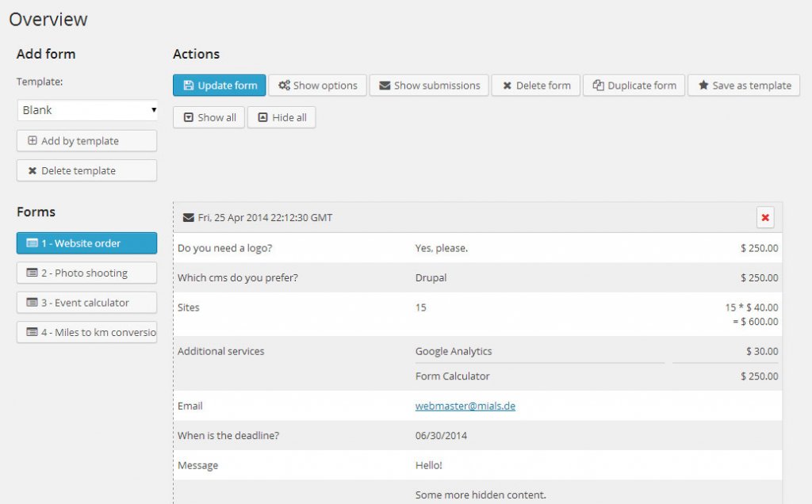The width and height of the screenshot is (812, 504).
Task: Open the Template dropdown showing Blank
Action: tap(87, 110)
